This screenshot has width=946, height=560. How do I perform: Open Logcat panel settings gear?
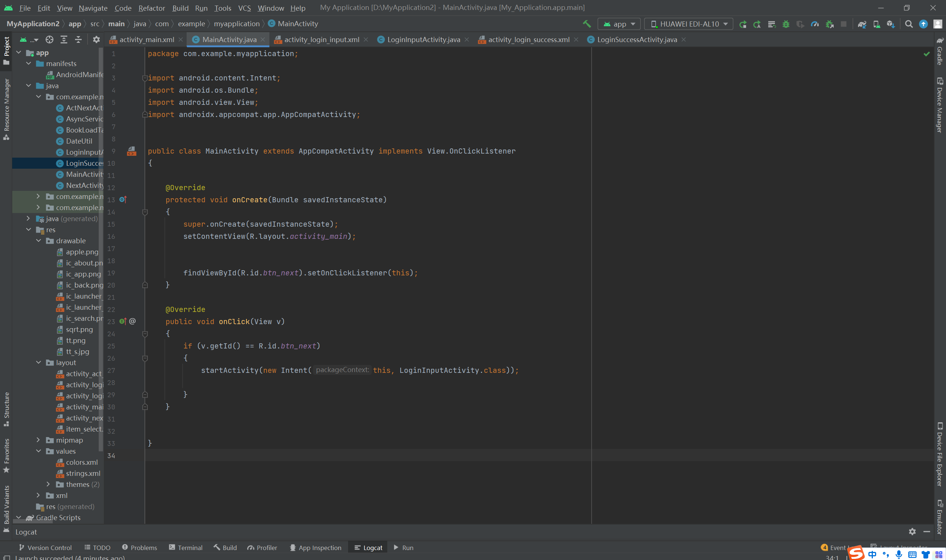[x=912, y=532]
